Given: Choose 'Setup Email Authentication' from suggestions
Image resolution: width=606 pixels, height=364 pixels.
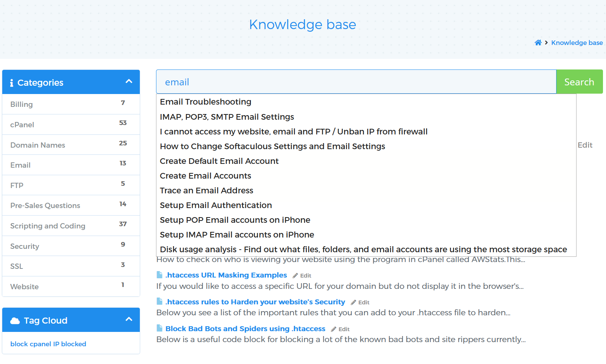Looking at the screenshot, I should point(216,205).
